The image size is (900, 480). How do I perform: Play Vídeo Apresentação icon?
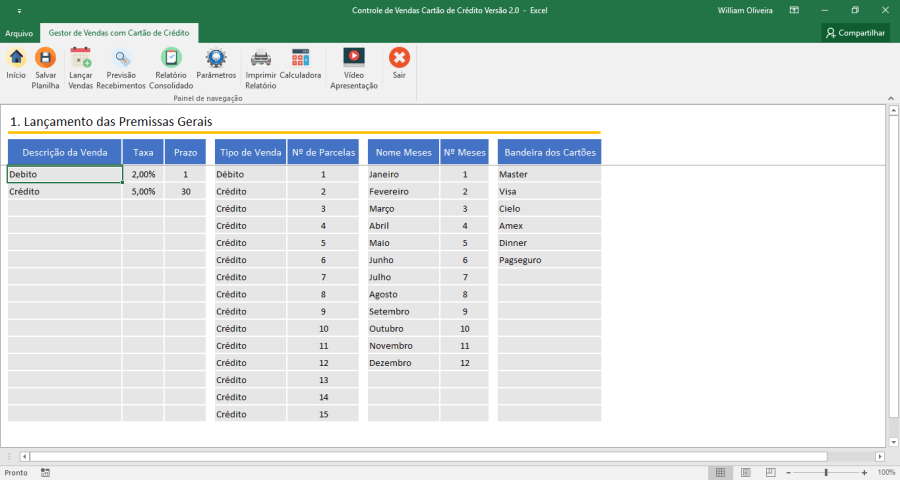tap(354, 57)
